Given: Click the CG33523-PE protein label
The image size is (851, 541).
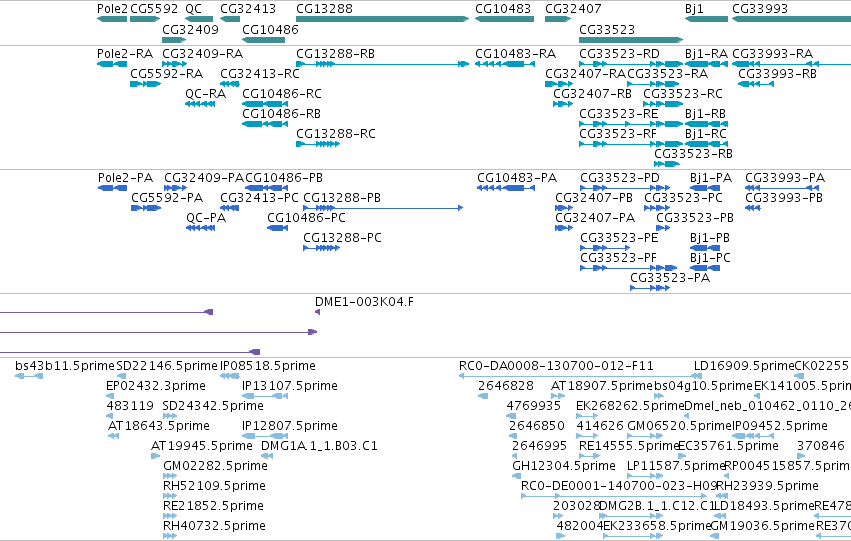Looking at the screenshot, I should click(x=619, y=238).
